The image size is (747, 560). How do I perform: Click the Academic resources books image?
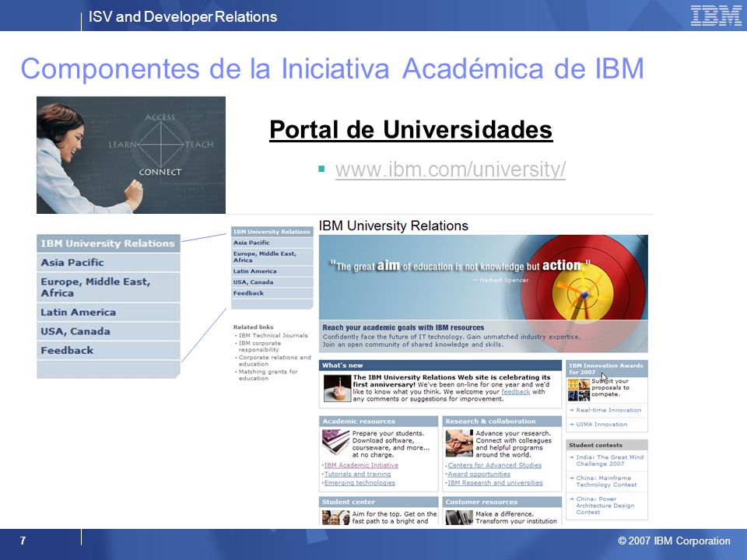[x=336, y=443]
